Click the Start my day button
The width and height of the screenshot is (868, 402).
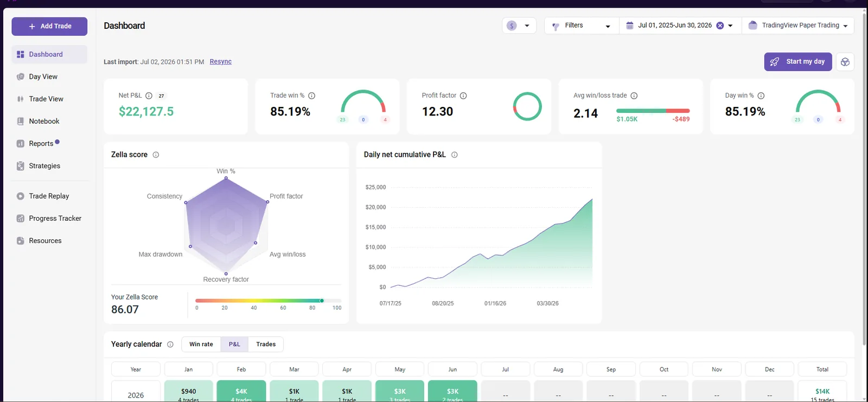point(798,62)
